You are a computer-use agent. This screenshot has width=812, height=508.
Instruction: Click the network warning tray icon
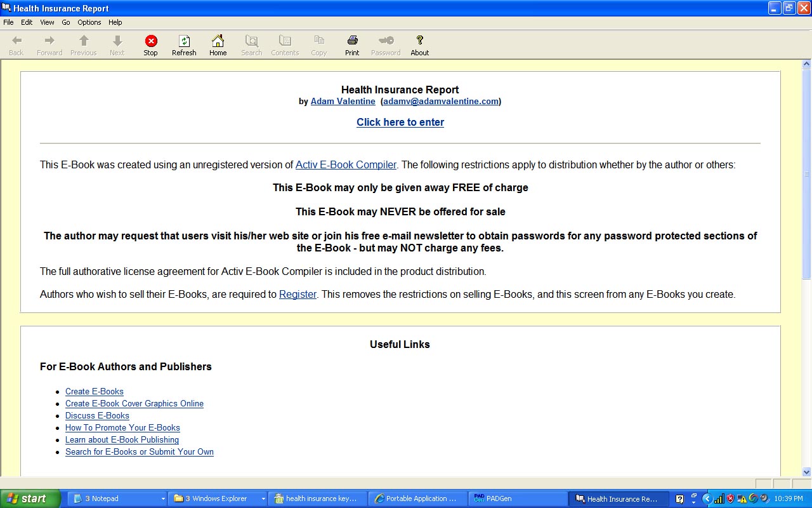pyautogui.click(x=742, y=499)
